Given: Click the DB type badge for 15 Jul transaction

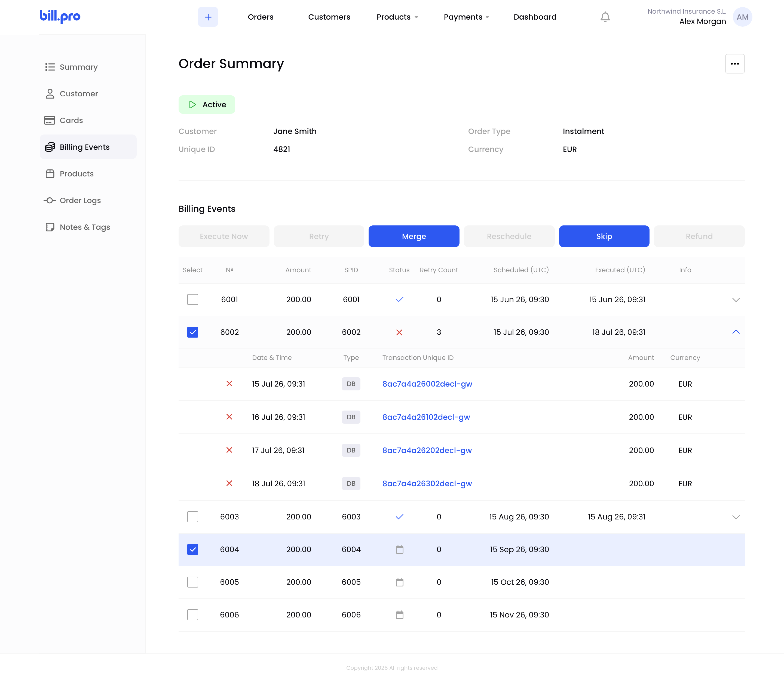Looking at the screenshot, I should tap(351, 384).
